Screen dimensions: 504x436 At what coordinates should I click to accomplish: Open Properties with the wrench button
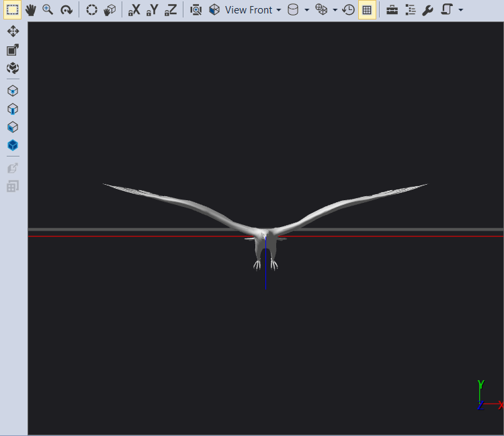pyautogui.click(x=427, y=10)
